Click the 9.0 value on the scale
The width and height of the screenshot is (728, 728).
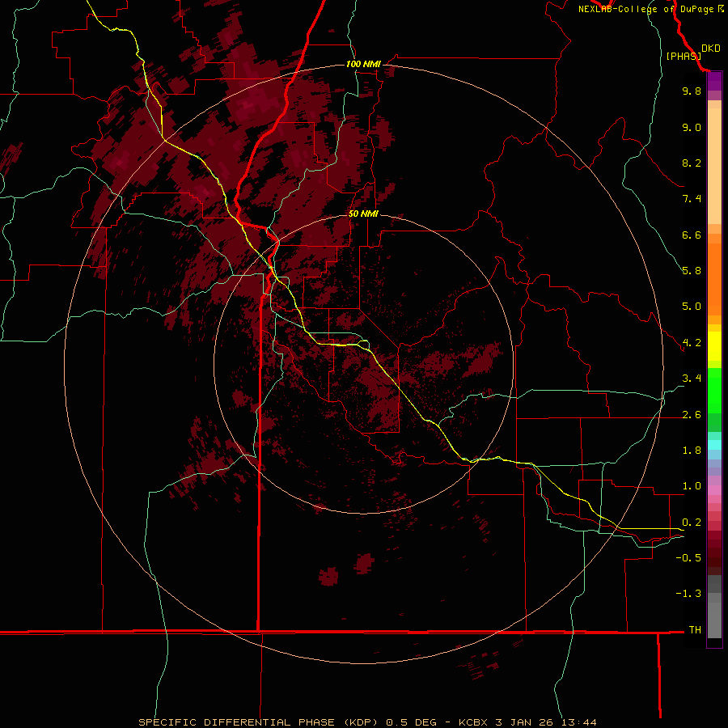click(692, 127)
